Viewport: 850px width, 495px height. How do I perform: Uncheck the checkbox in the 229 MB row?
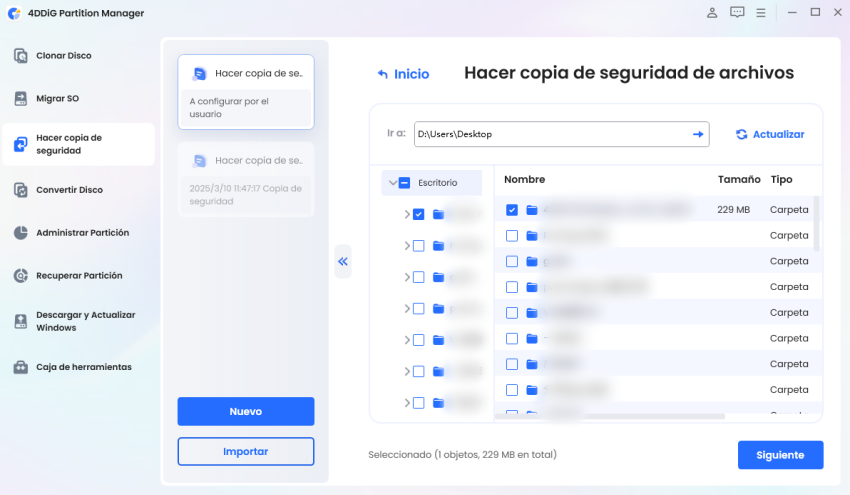pyautogui.click(x=512, y=210)
